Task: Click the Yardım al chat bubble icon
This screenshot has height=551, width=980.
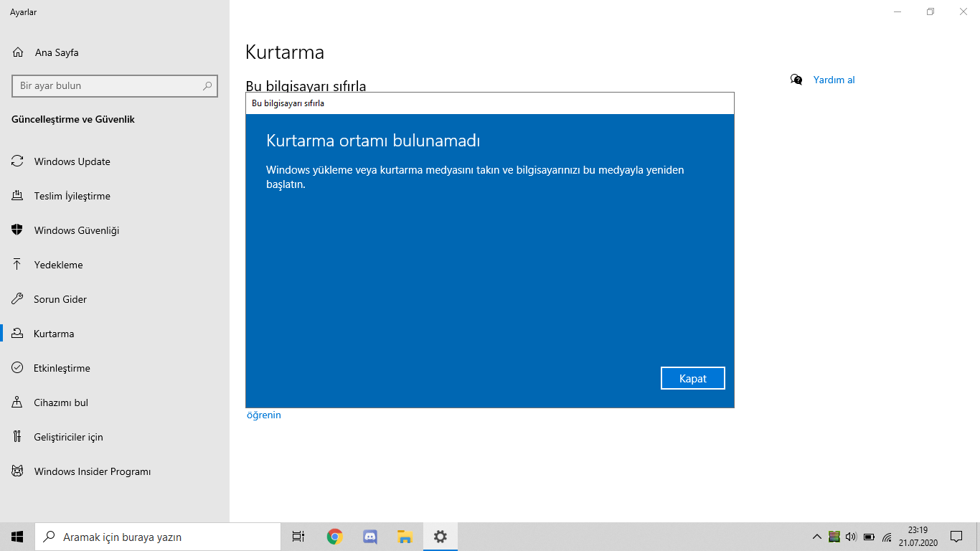Action: click(x=796, y=80)
